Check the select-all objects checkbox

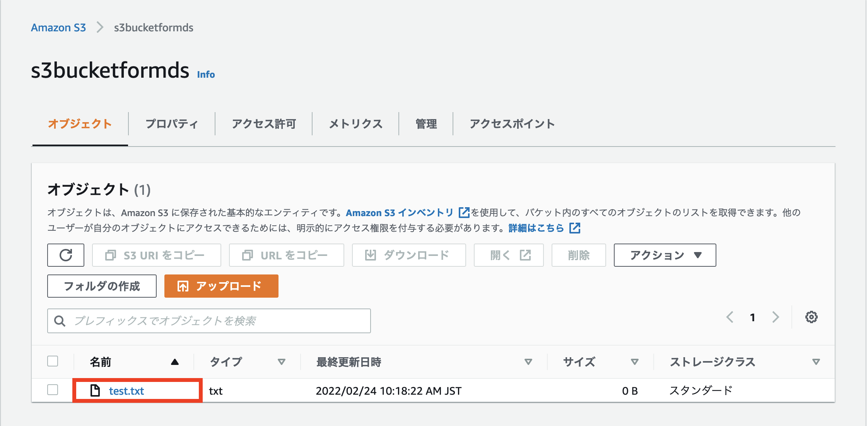[53, 361]
